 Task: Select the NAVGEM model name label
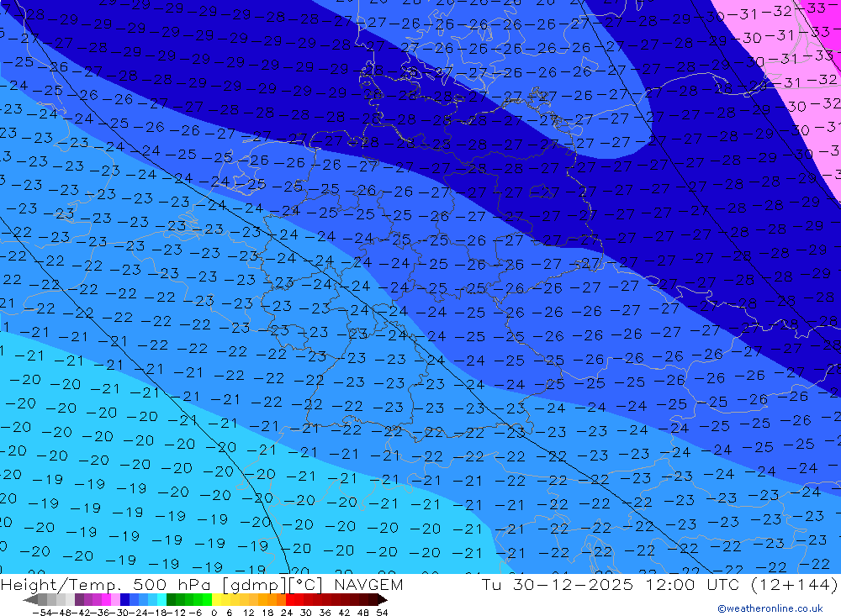pos(368,584)
